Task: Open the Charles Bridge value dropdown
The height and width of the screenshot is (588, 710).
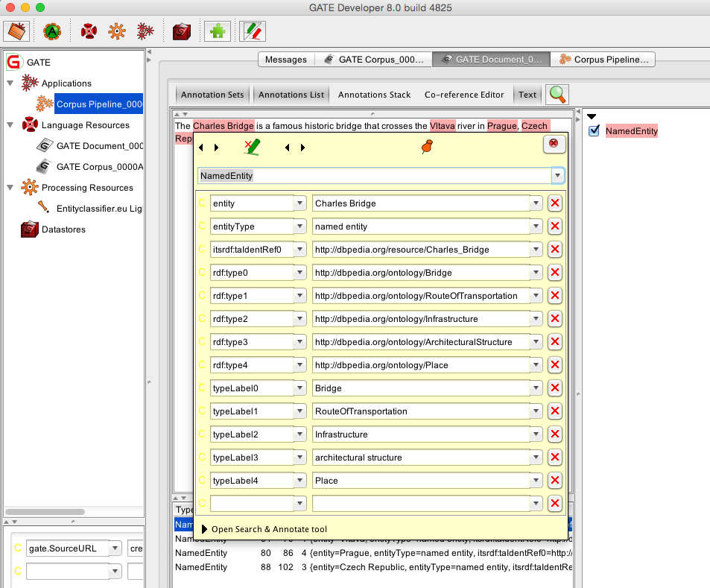Action: click(536, 203)
